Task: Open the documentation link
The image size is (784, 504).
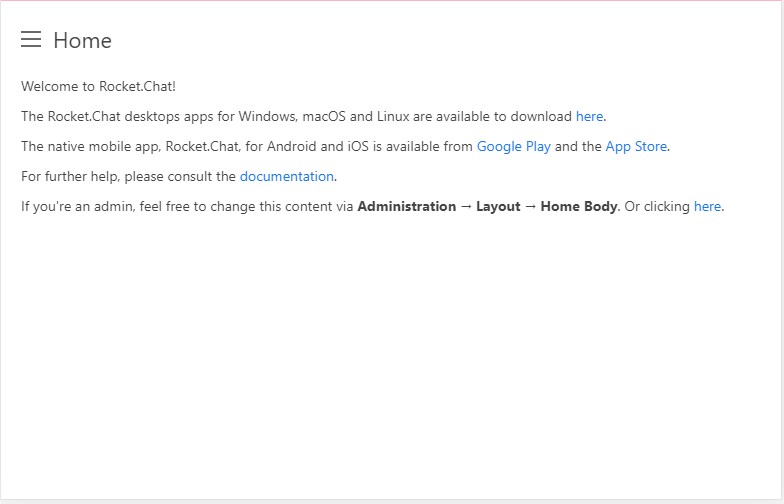Action: point(286,176)
